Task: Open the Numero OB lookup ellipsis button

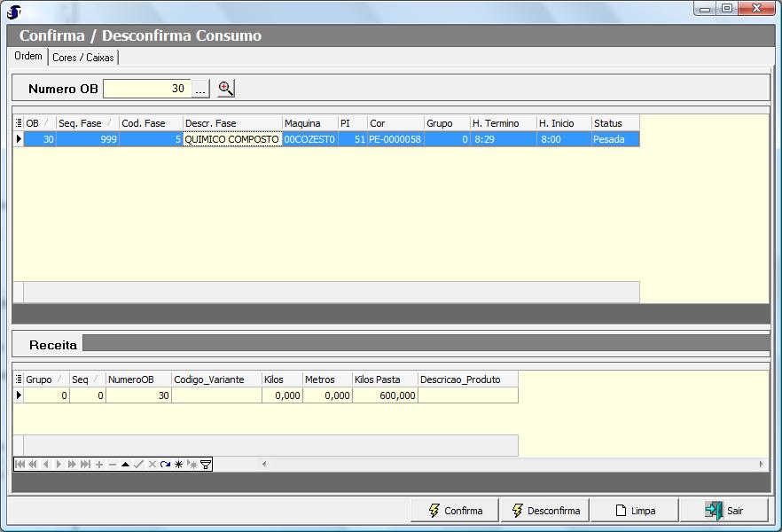Action: (x=200, y=89)
